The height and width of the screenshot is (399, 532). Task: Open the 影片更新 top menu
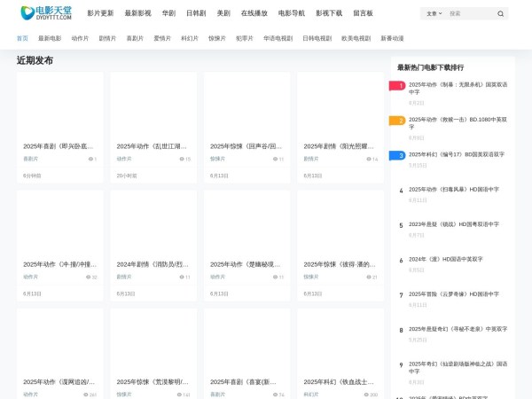pyautogui.click(x=100, y=13)
